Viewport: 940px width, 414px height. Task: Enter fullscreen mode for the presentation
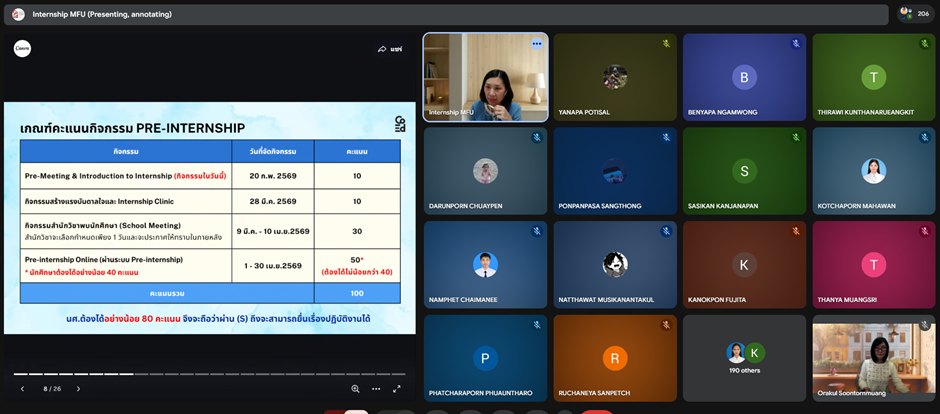click(x=397, y=388)
